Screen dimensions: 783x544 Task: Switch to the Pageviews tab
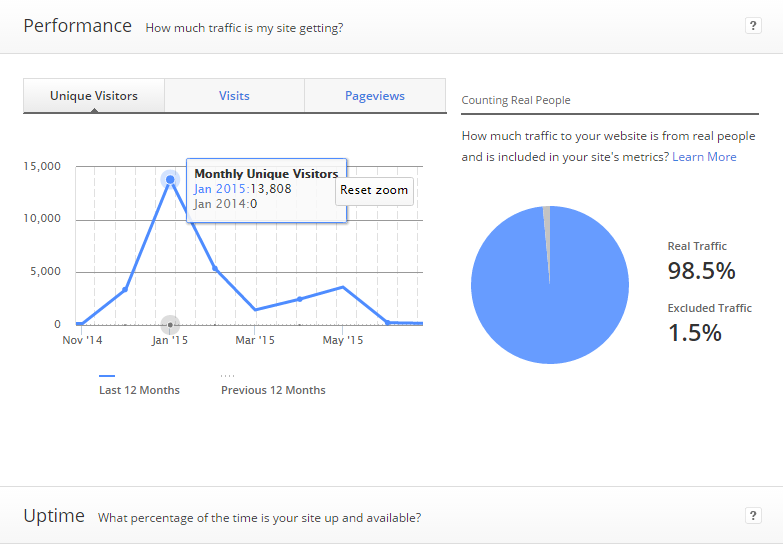[x=375, y=95]
